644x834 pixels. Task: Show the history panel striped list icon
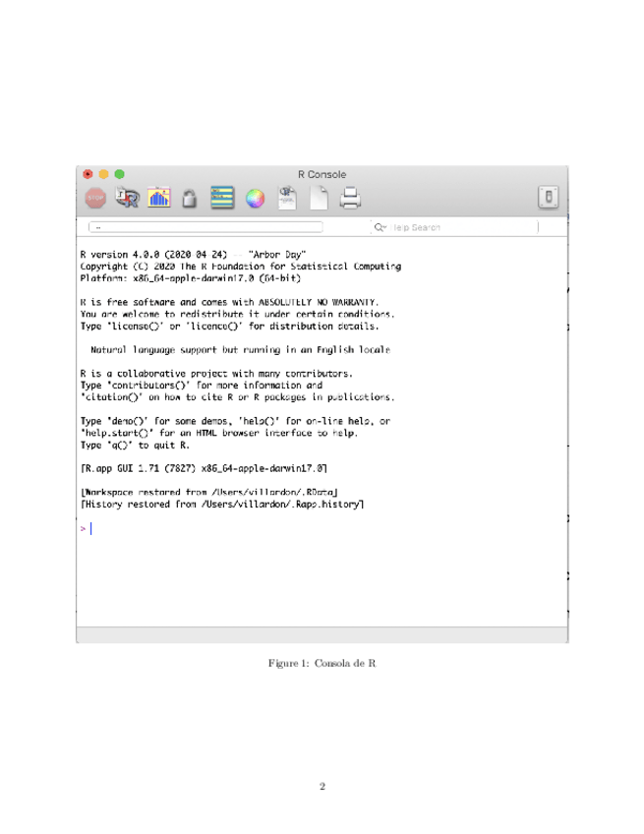coord(222,198)
